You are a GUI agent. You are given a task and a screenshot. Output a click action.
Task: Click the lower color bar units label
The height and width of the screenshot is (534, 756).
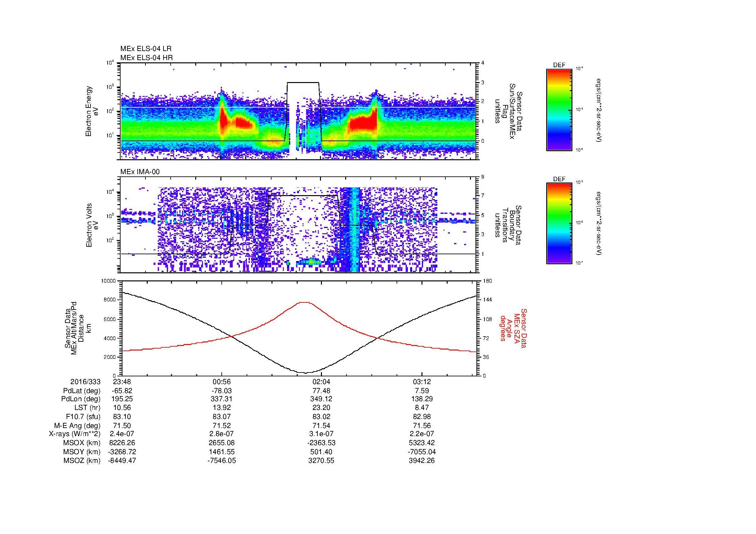[599, 224]
